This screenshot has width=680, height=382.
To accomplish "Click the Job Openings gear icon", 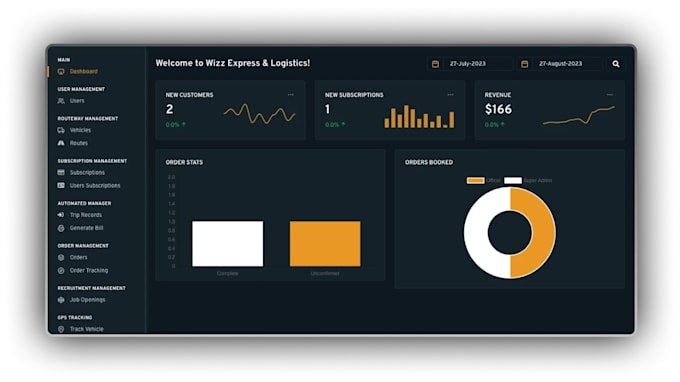I will click(x=61, y=300).
